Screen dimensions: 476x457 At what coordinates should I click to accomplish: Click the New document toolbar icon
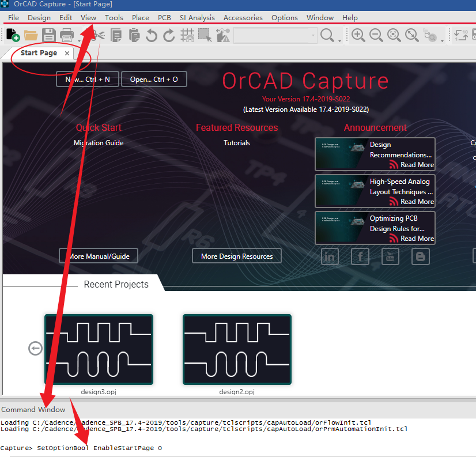[13, 35]
